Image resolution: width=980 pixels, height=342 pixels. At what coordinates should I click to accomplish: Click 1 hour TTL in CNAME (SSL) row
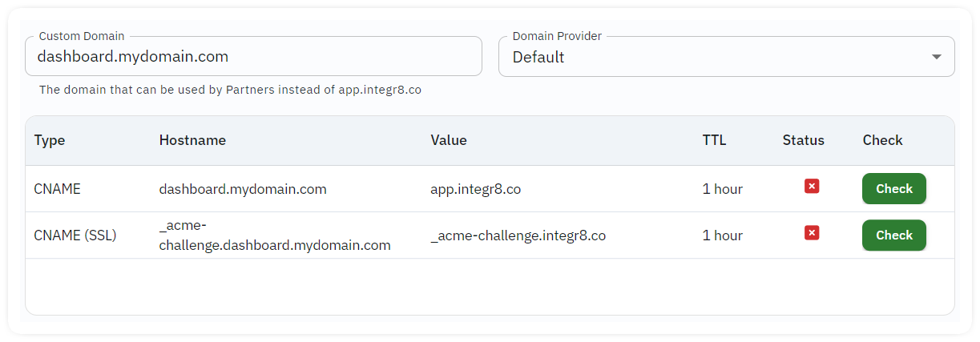click(723, 235)
